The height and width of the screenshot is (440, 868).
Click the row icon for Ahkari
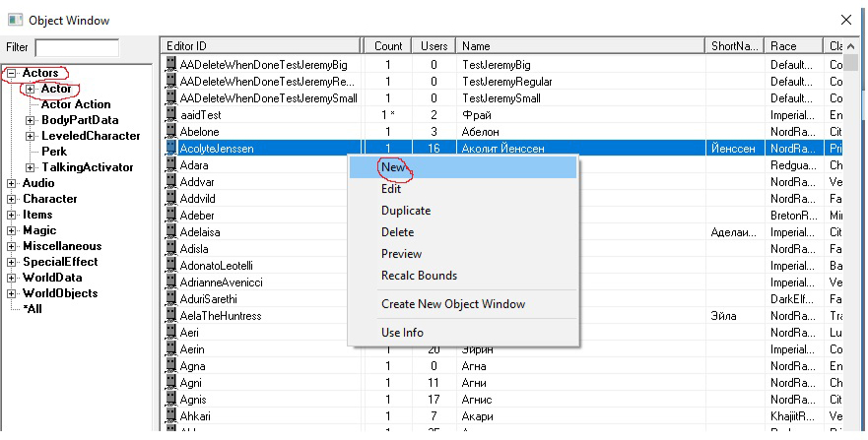tap(170, 416)
